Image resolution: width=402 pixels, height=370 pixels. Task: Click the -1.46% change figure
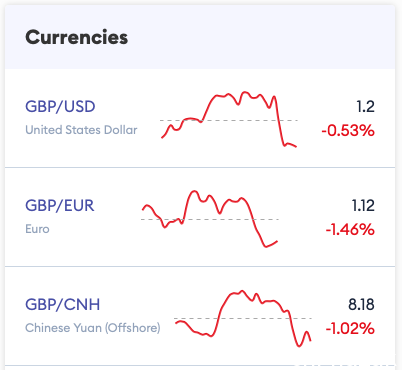coord(350,229)
